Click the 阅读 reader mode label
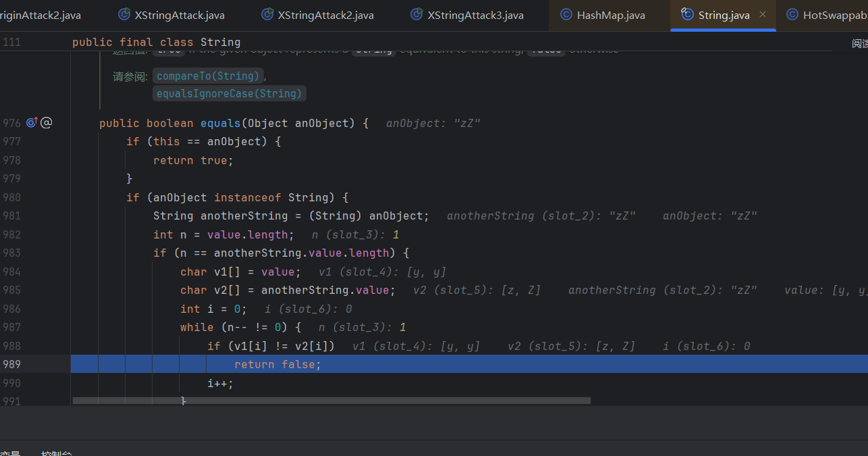Image resolution: width=868 pixels, height=456 pixels. 859,43
